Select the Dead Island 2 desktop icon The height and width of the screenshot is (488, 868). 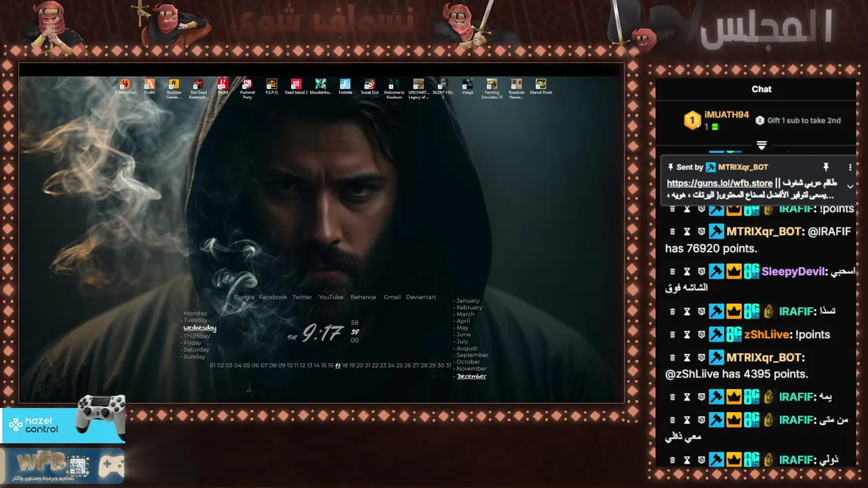[296, 87]
